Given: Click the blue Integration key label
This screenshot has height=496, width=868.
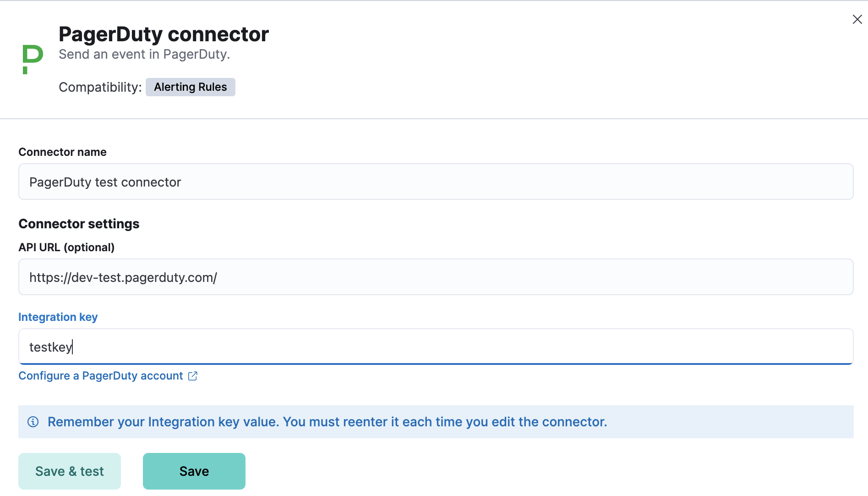Looking at the screenshot, I should [58, 317].
